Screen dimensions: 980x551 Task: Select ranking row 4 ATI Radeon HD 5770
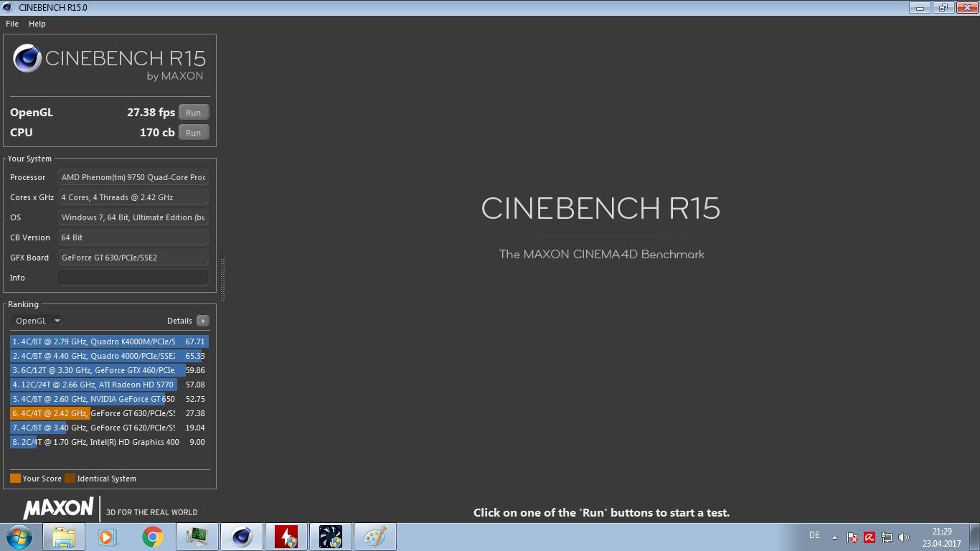pos(109,385)
